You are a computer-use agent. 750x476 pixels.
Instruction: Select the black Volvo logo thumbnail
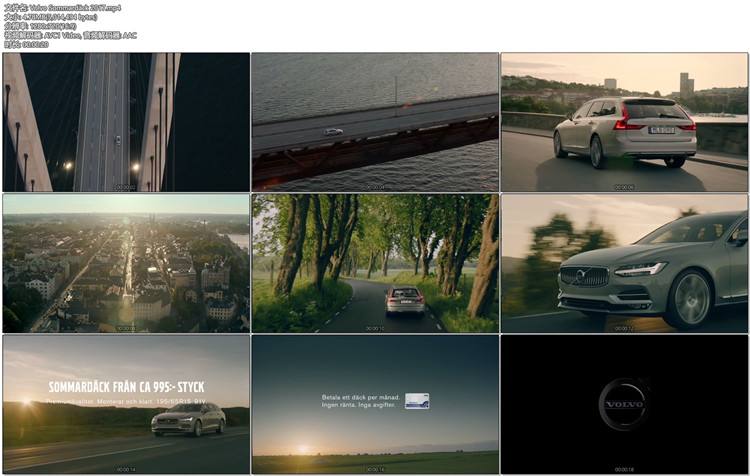point(624,404)
